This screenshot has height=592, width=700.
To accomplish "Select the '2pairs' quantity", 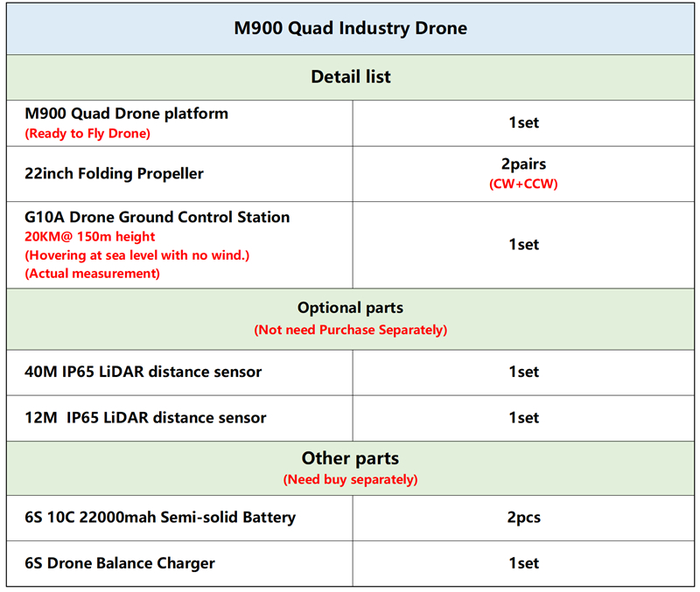I will [x=523, y=164].
